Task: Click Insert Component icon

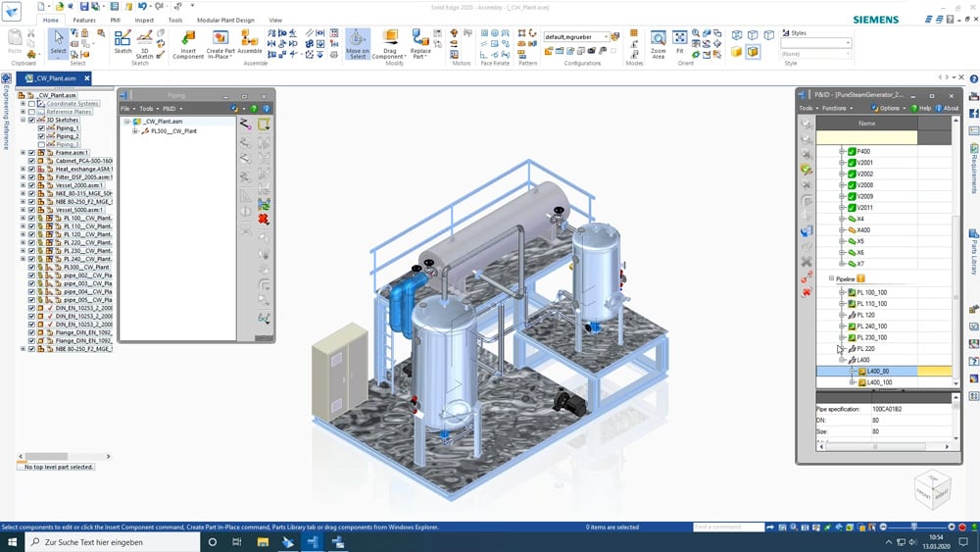Action: [x=188, y=44]
